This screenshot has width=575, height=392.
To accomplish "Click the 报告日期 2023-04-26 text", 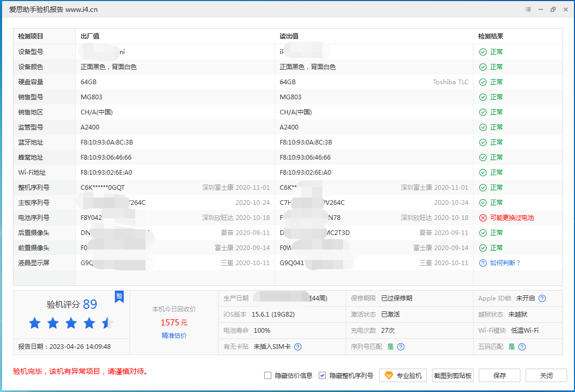I will pyautogui.click(x=64, y=347).
